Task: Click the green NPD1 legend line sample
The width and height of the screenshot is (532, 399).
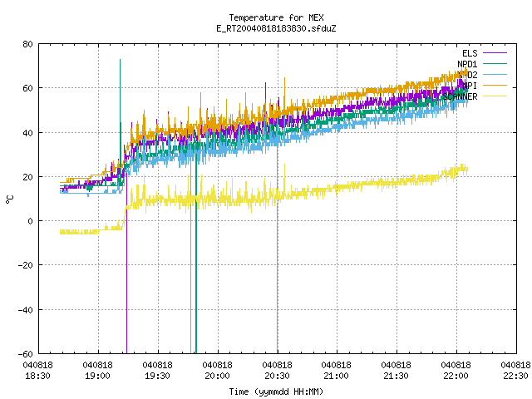Action: point(495,63)
